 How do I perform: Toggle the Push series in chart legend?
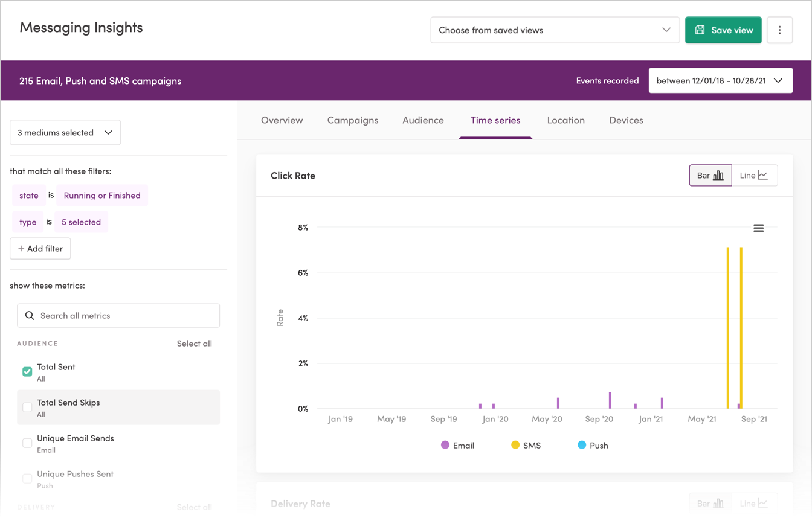593,445
